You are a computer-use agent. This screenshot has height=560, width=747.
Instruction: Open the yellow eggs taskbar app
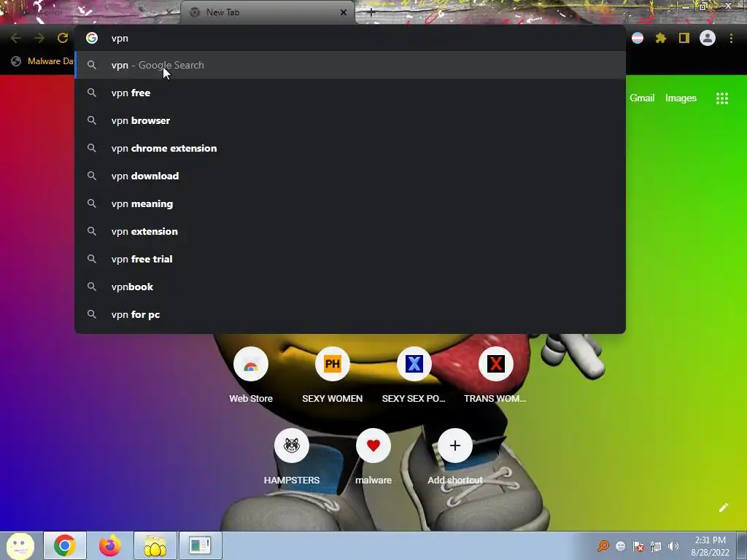[x=155, y=545]
